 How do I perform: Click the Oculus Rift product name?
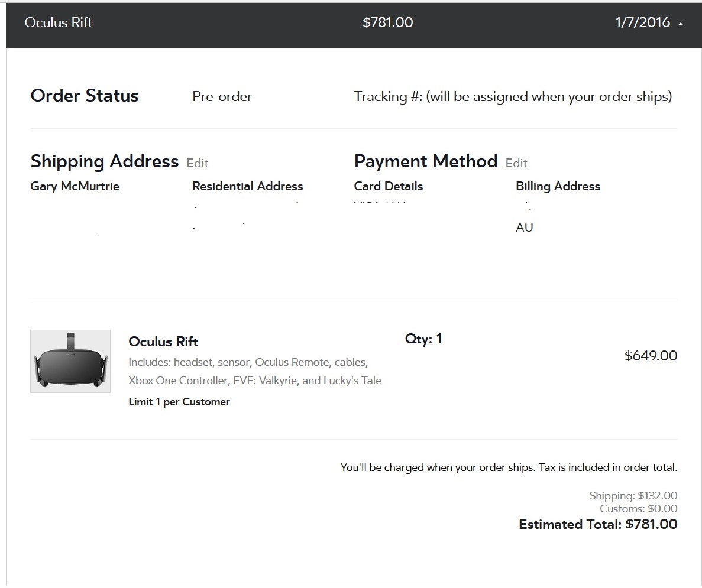point(163,342)
